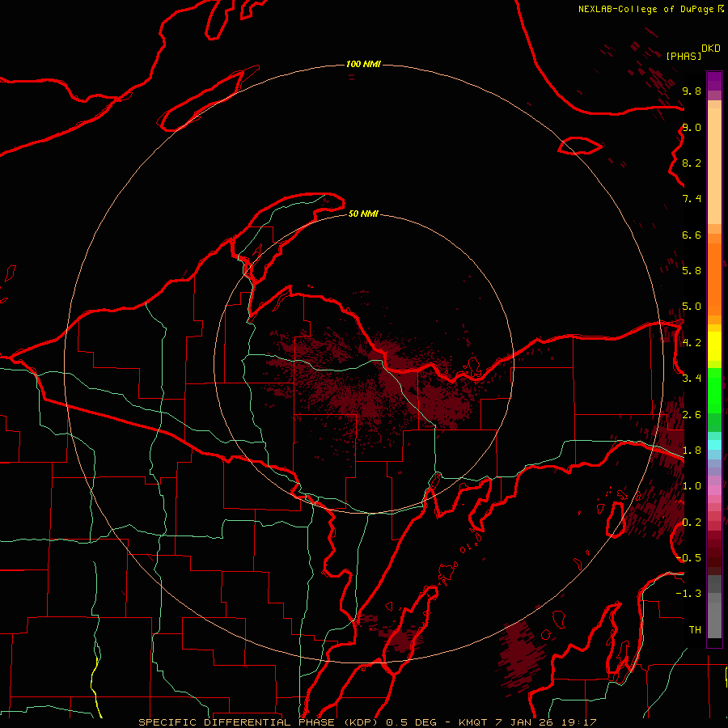Click the bright green segment of color bar
728x728 pixels.
(x=714, y=390)
